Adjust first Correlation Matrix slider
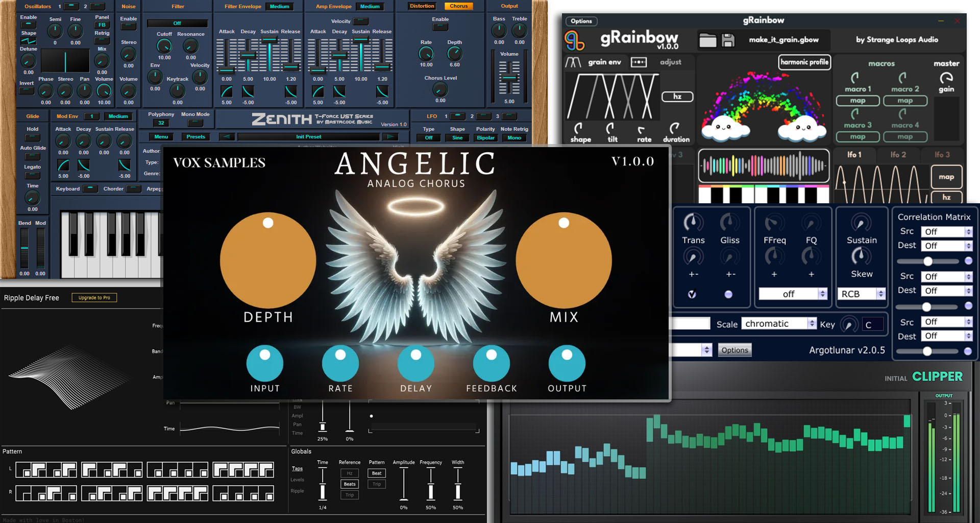This screenshot has width=980, height=523. [x=927, y=261]
